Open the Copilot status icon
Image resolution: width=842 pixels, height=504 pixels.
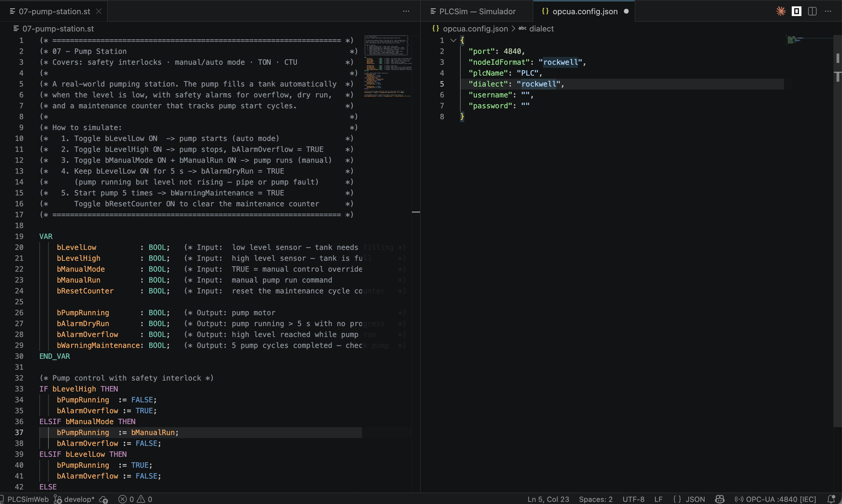(720, 499)
